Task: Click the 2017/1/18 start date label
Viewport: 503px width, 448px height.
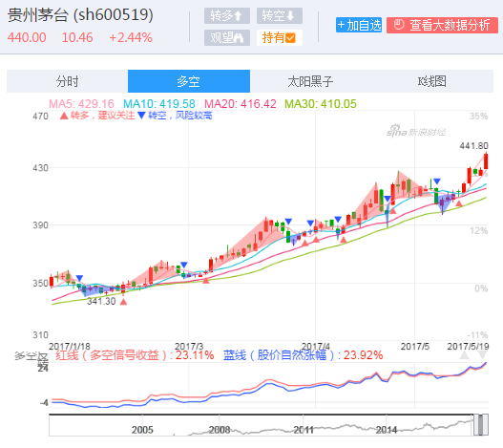Action: click(x=70, y=347)
